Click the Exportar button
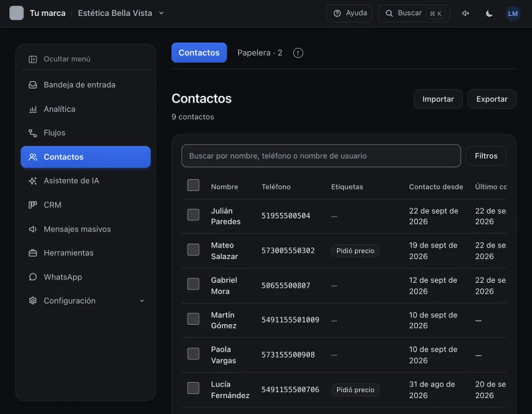This screenshot has height=414, width=532. click(x=492, y=99)
